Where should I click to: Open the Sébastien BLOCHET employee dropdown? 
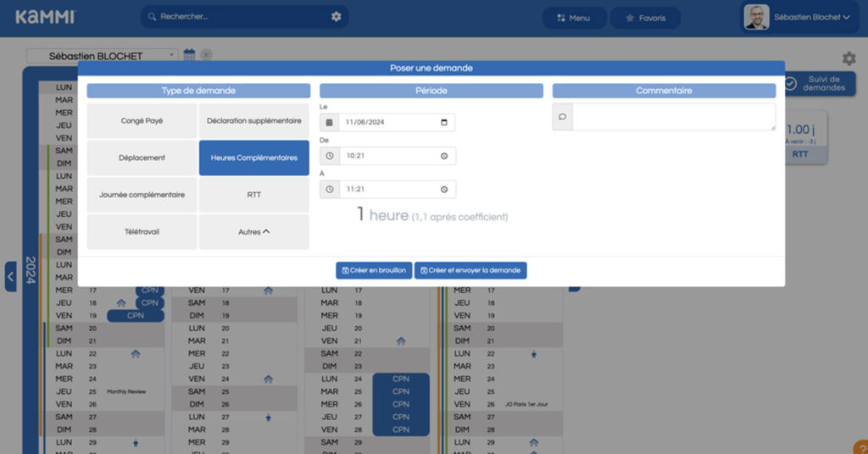click(103, 56)
